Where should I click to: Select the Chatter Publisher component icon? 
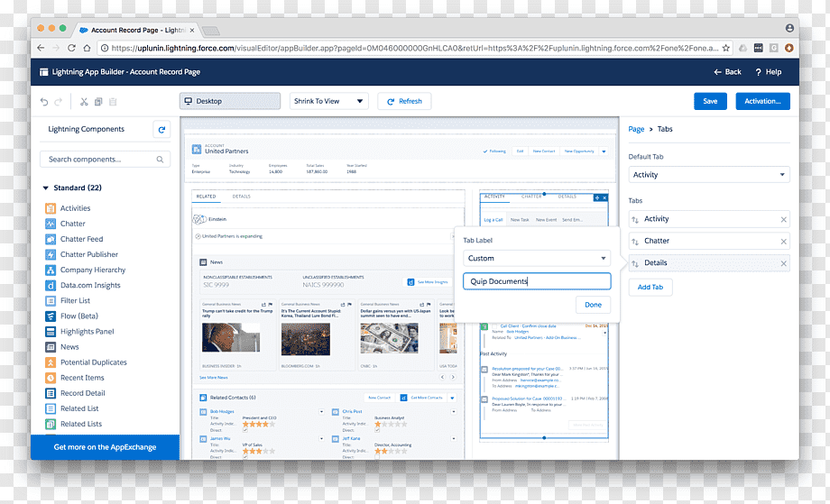coord(51,254)
